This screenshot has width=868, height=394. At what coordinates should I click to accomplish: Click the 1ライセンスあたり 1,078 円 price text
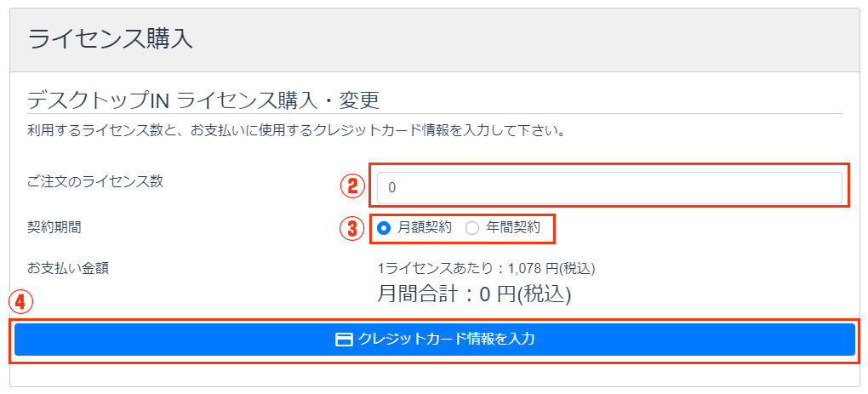pyautogui.click(x=486, y=269)
